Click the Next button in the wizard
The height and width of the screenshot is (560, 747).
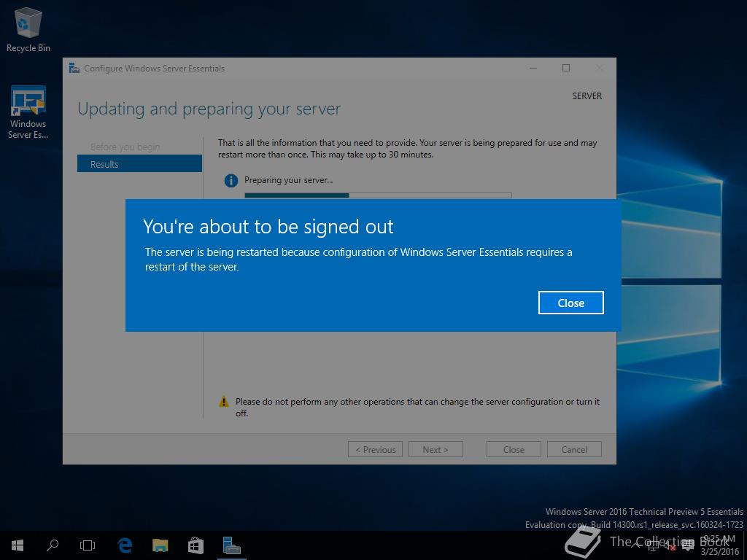436,449
